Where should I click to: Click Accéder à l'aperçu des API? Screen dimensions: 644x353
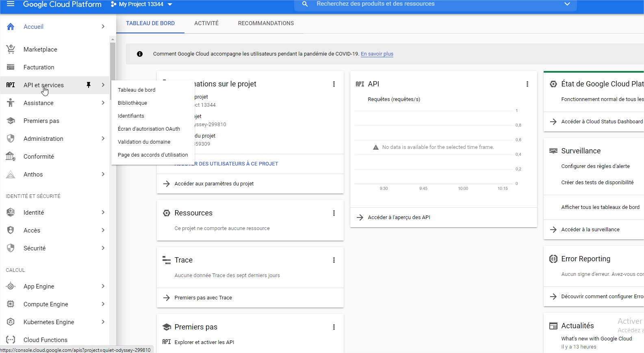pos(399,217)
